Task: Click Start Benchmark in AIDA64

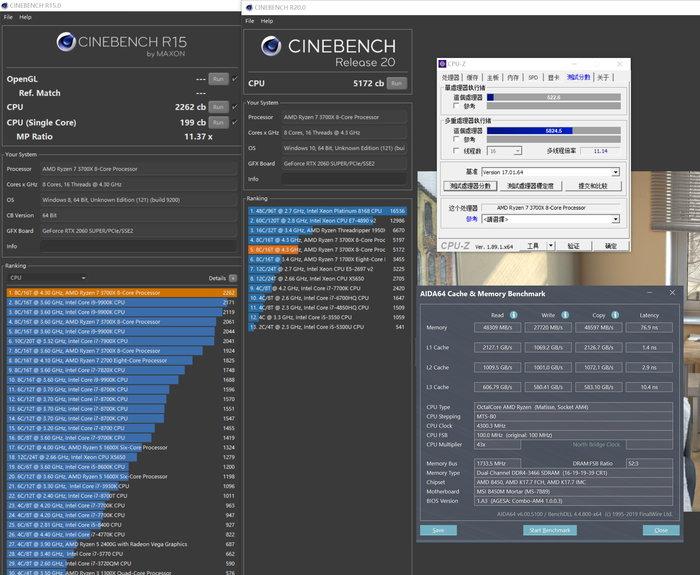Action: click(550, 530)
